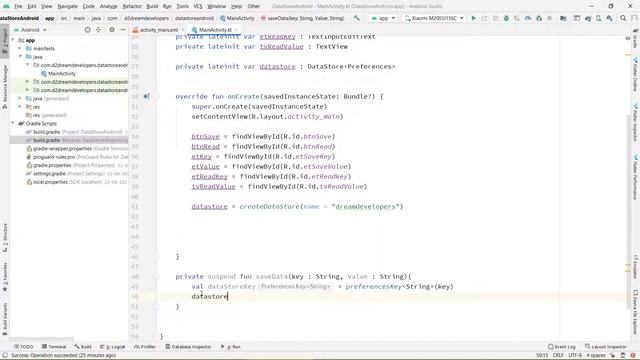
Task: Open the Resource Manager side tab
Action: [x=5, y=87]
